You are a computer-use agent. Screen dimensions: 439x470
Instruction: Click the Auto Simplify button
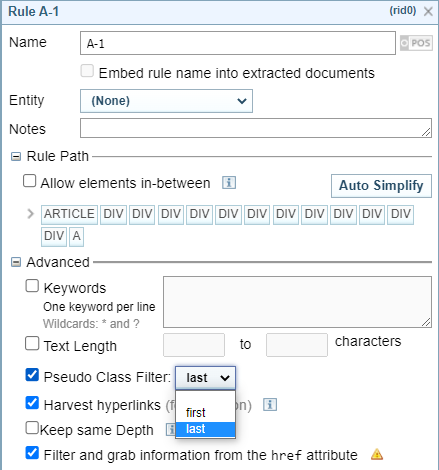pos(381,186)
